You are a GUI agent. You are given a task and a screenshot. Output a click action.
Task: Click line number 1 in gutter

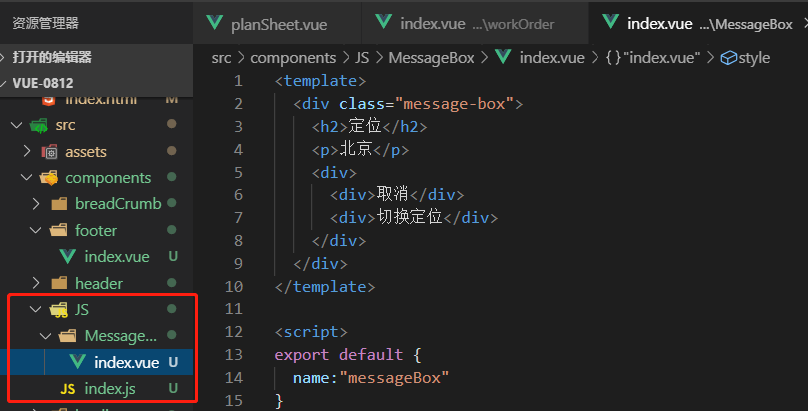238,81
